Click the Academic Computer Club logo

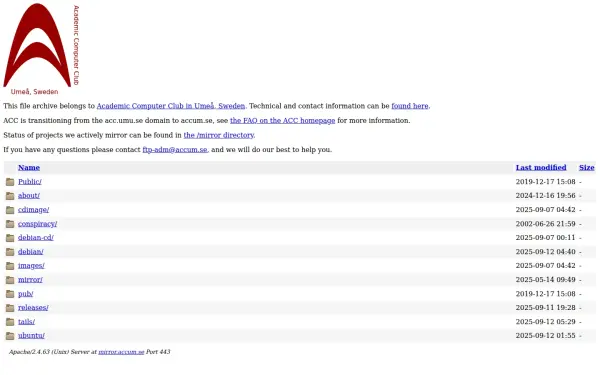[x=41, y=49]
